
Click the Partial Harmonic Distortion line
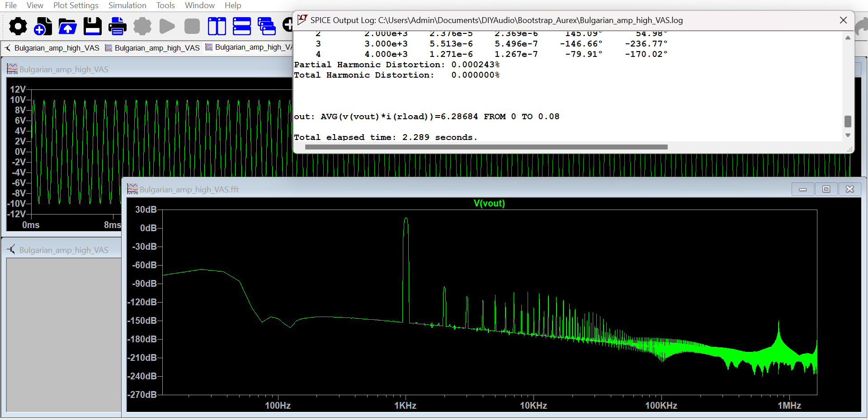coord(396,65)
